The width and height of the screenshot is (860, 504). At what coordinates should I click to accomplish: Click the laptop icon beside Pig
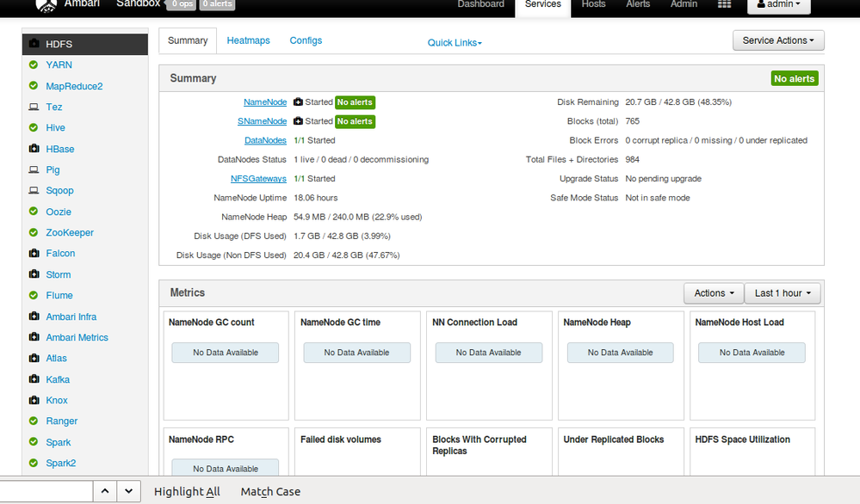tap(34, 169)
